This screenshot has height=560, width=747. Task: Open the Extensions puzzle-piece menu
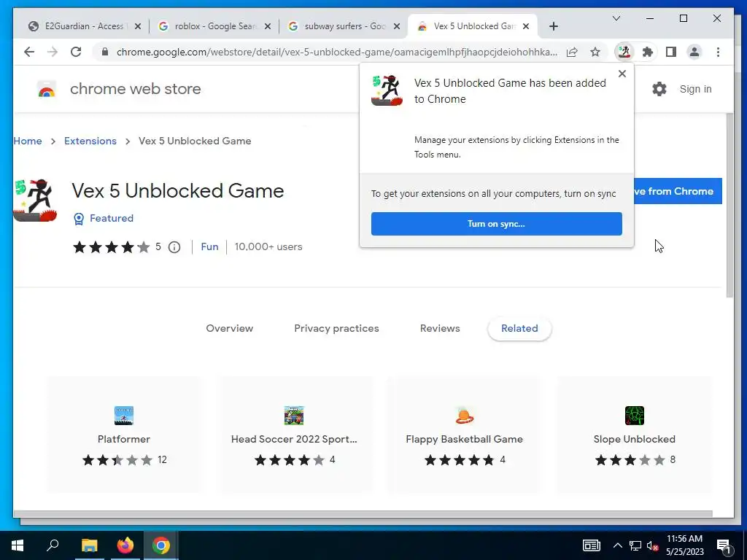coord(648,52)
